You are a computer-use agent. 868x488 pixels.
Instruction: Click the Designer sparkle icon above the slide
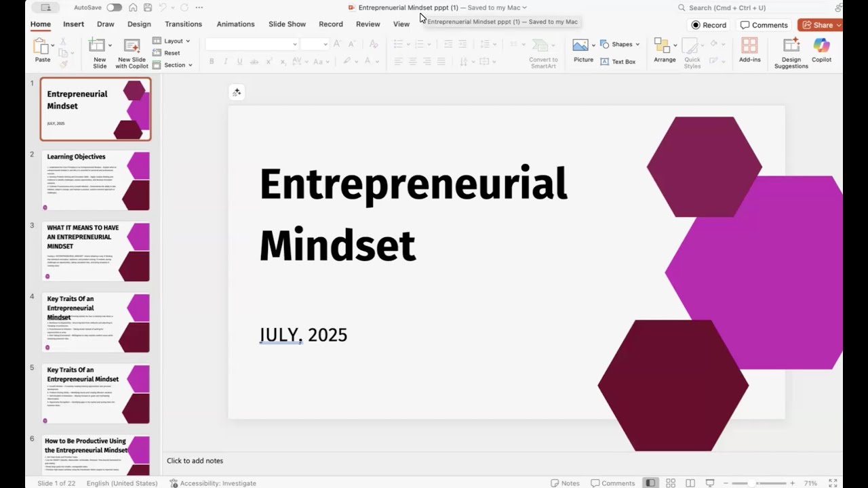click(237, 92)
